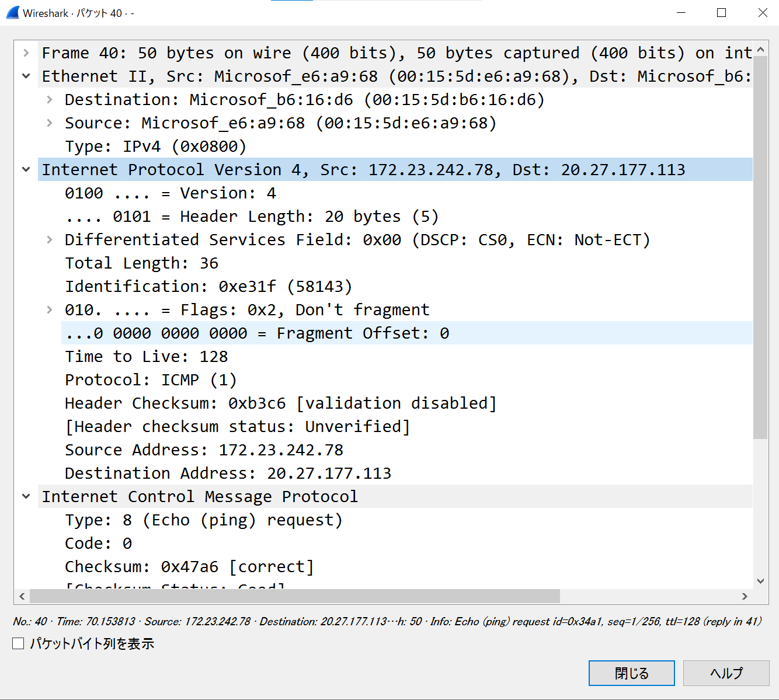Collapse the Internet Protocol Version 4 section
The width and height of the screenshot is (779, 700).
pyautogui.click(x=26, y=170)
